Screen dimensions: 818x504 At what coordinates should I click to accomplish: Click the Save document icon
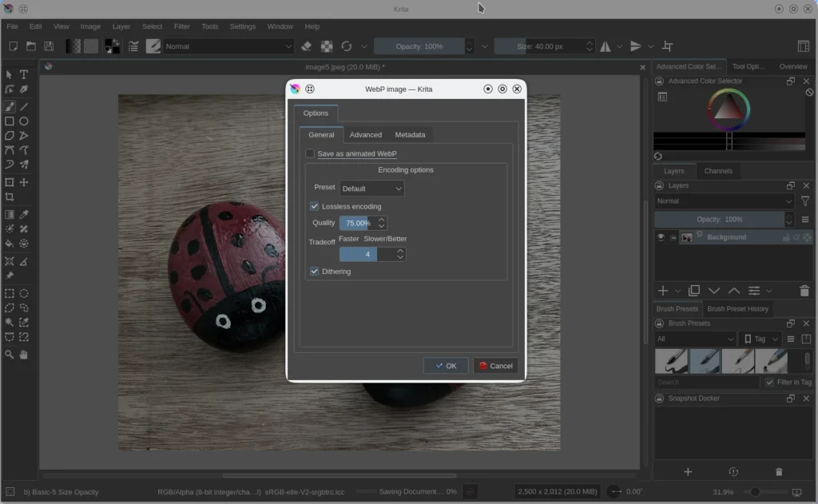tap(49, 46)
